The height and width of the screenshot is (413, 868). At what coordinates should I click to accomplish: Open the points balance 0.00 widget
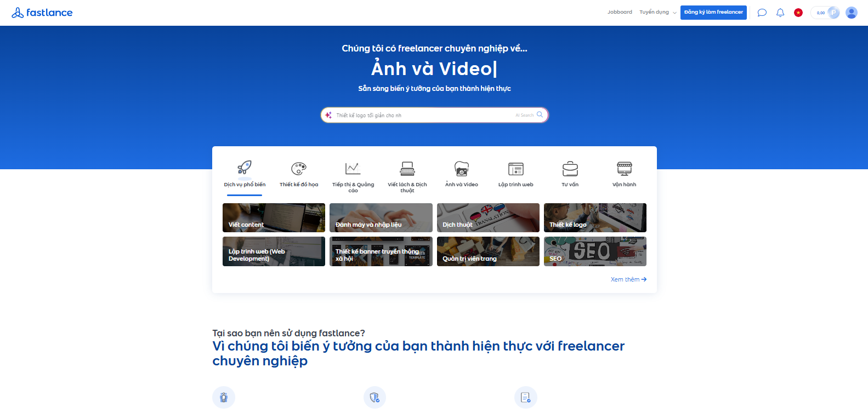coord(825,13)
